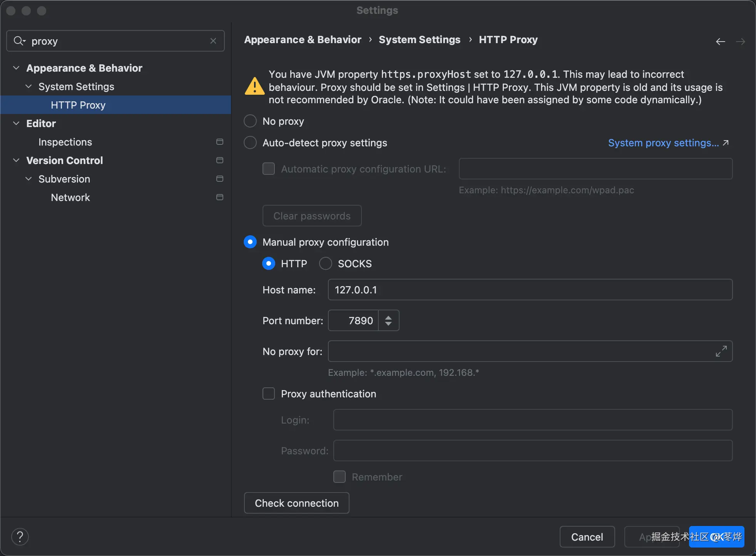Click the search magnifier icon
756x556 pixels.
click(x=19, y=41)
